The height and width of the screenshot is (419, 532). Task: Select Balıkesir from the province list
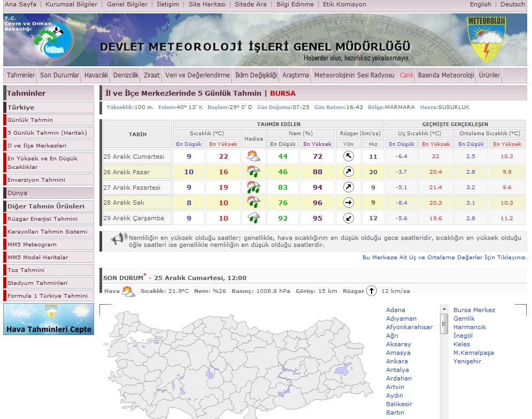point(399,404)
